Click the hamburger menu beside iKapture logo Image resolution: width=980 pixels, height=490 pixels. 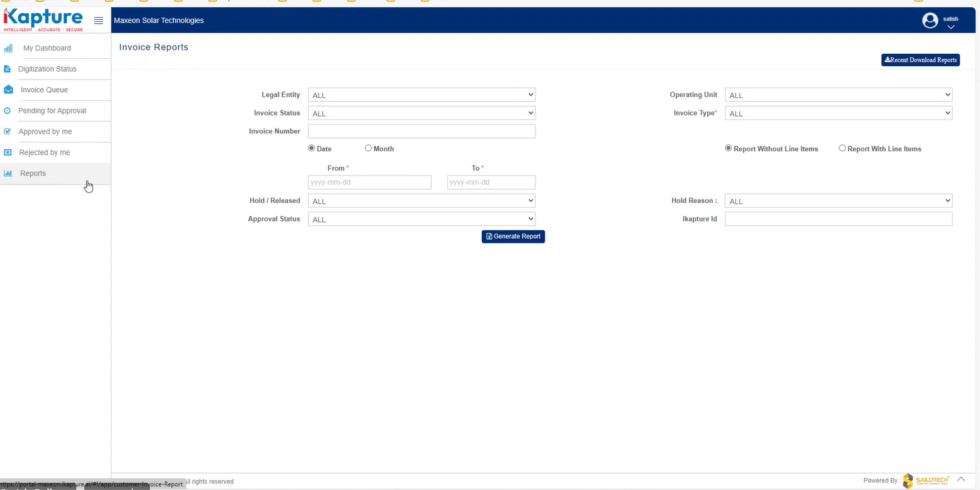click(98, 20)
